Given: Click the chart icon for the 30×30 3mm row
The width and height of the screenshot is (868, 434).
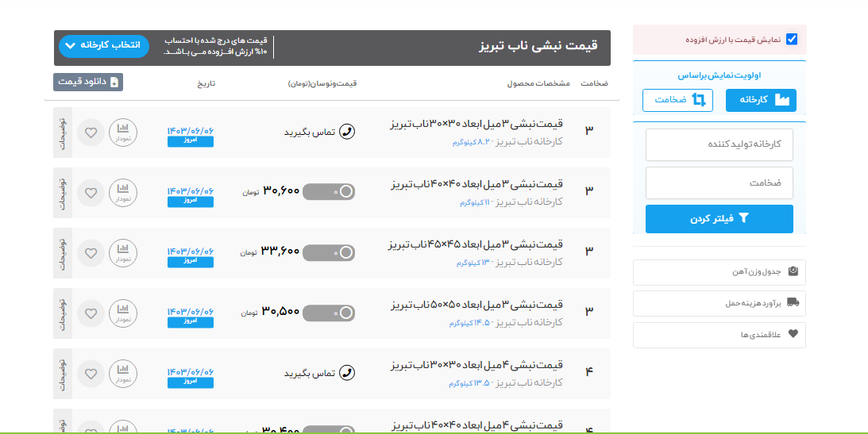Looking at the screenshot, I should coord(123,132).
